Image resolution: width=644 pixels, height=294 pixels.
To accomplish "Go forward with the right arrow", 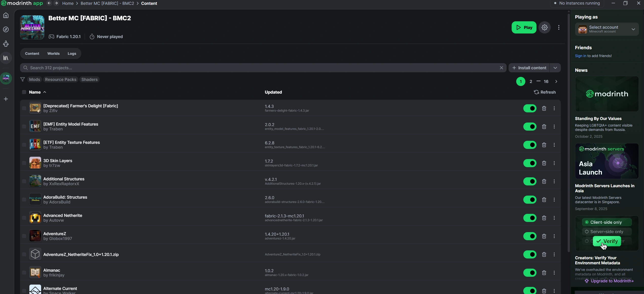I will pos(56,3).
